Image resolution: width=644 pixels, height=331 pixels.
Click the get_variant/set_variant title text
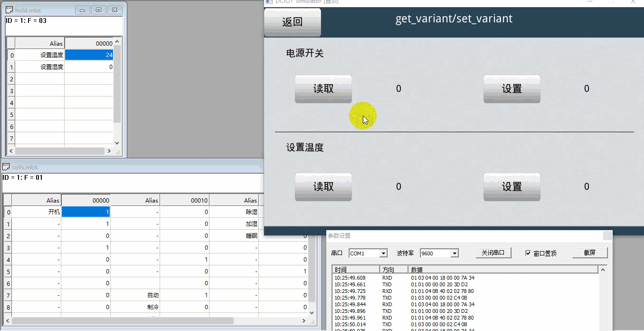454,19
